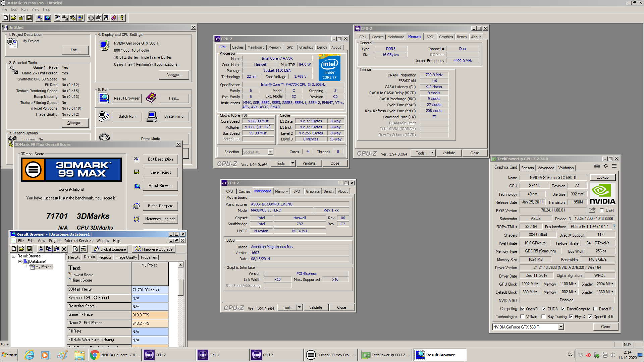Click the yellow question mark toolbar icon
Screen dimensions: 644x362
click(122, 18)
